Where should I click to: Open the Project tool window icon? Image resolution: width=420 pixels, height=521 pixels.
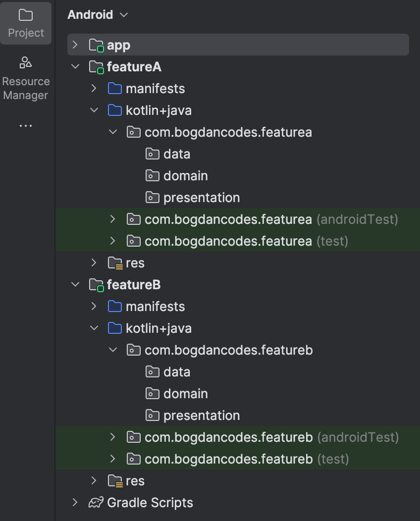[26, 15]
